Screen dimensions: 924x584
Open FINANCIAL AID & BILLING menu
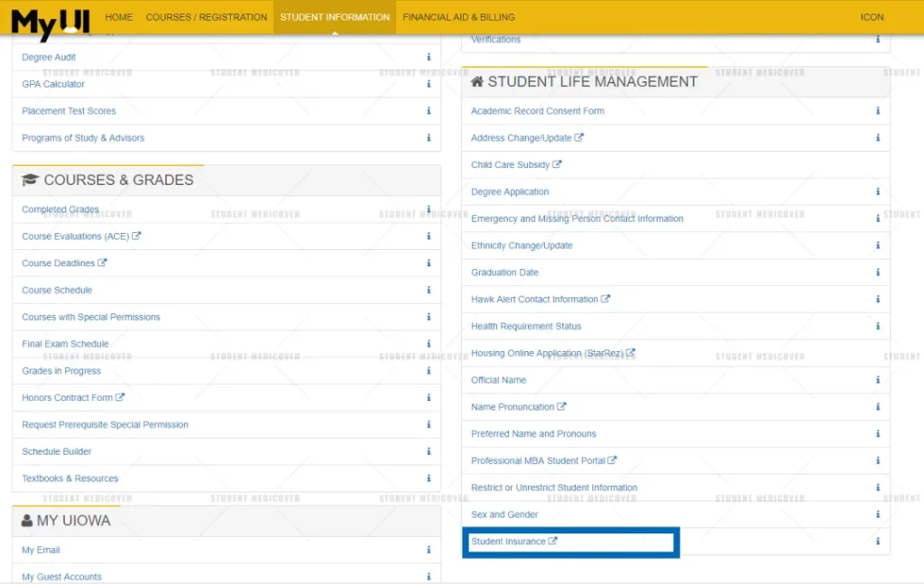pyautogui.click(x=458, y=17)
